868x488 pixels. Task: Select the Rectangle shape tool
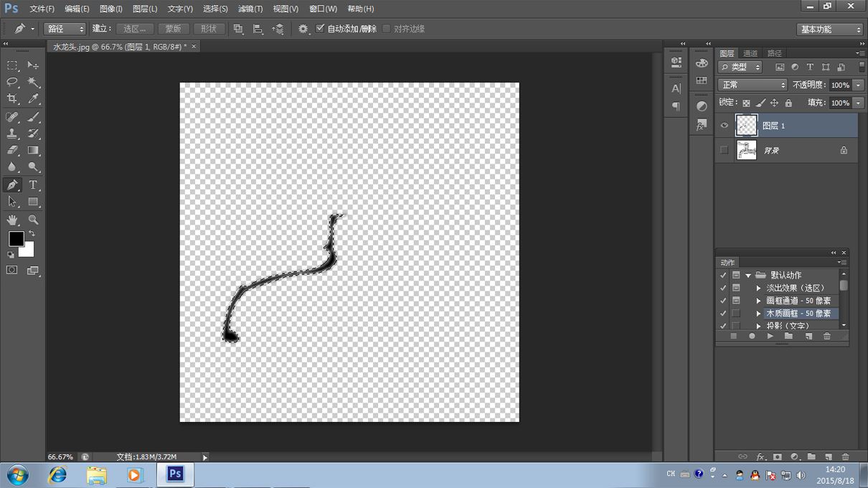pyautogui.click(x=33, y=202)
